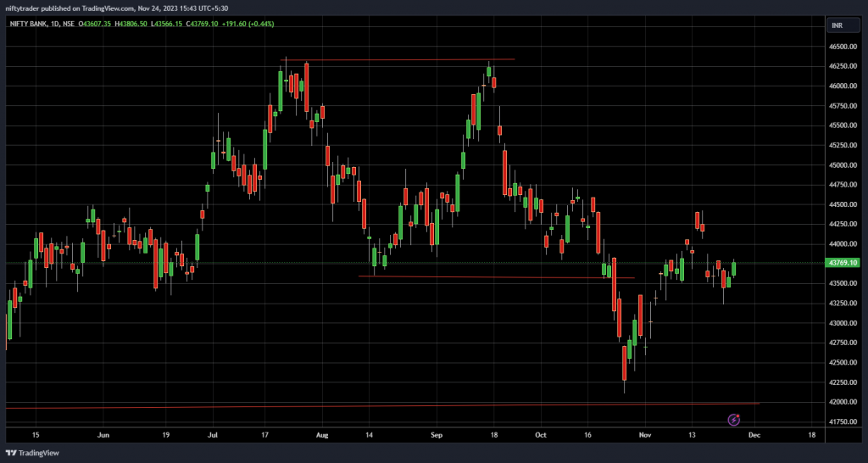The height and width of the screenshot is (463, 868).
Task: Click the high value H43806.50
Action: (131, 24)
